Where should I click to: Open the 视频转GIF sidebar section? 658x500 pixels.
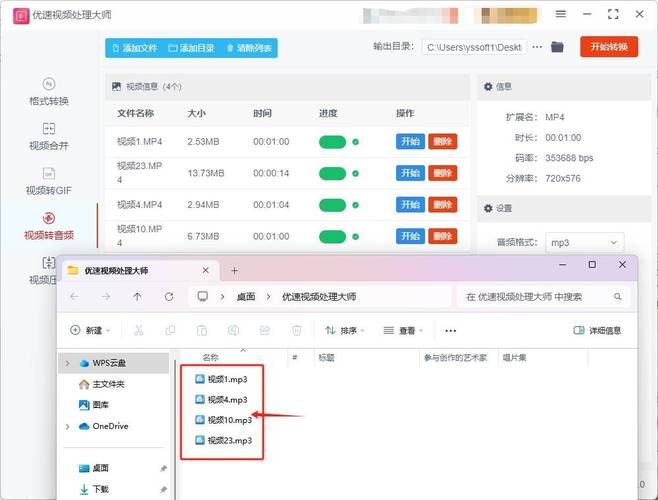(49, 181)
